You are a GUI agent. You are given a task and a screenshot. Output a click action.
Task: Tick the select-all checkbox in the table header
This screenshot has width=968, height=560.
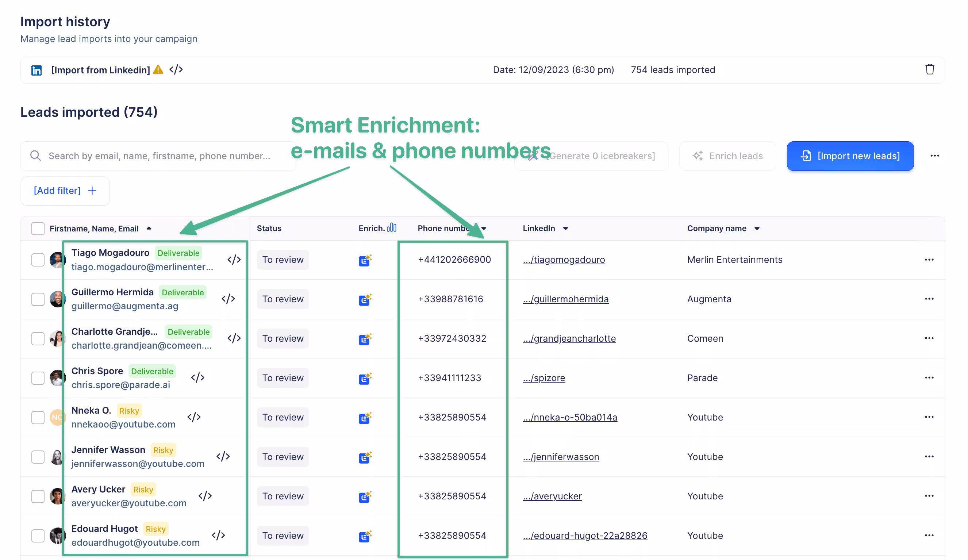coord(38,229)
